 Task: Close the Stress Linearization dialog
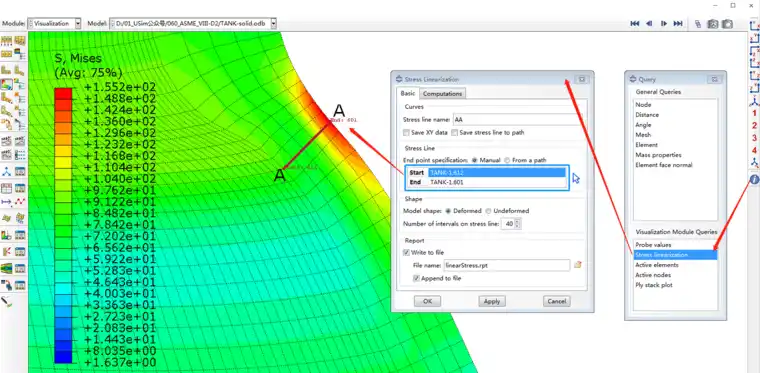coord(582,79)
